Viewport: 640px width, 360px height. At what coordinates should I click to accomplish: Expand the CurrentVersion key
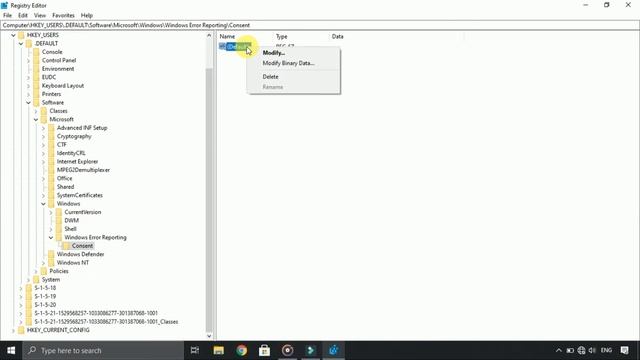pos(51,212)
